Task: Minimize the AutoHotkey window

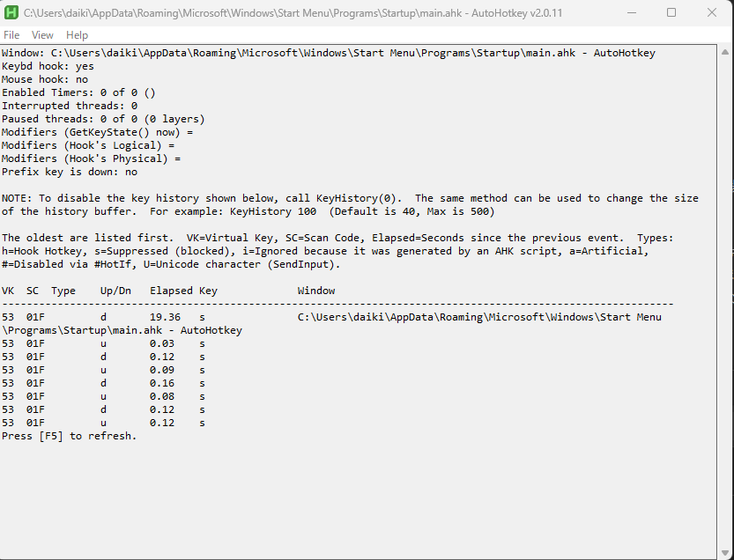Action: point(631,13)
